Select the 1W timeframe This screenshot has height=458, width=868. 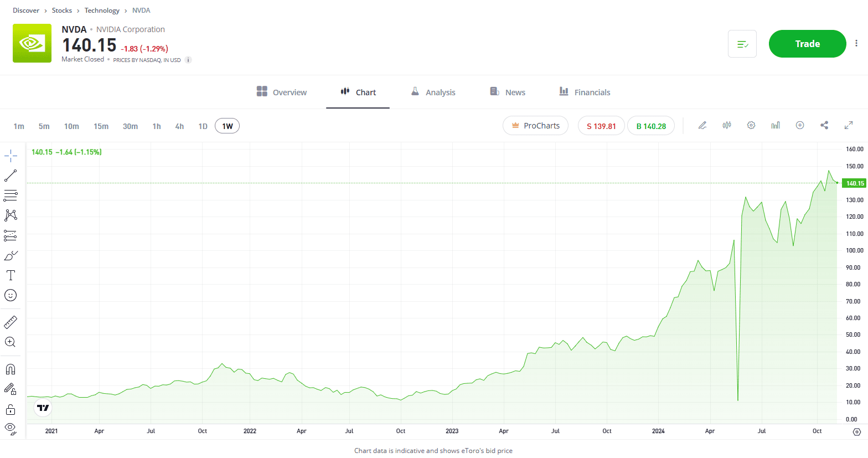[x=228, y=126]
